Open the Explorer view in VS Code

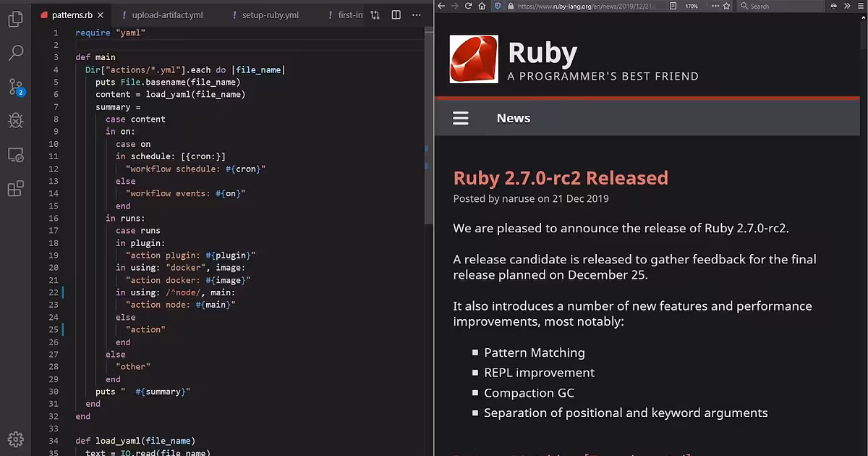click(15, 19)
